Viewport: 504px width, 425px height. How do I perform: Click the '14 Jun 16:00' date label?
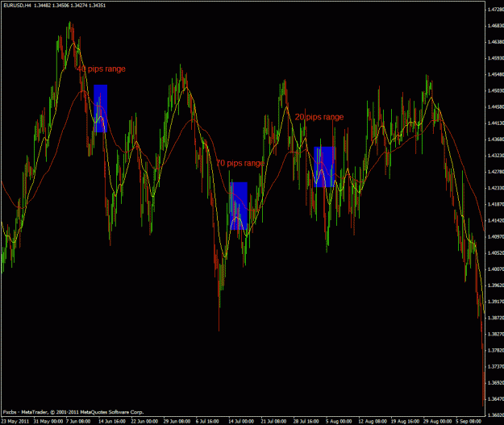tap(112, 421)
